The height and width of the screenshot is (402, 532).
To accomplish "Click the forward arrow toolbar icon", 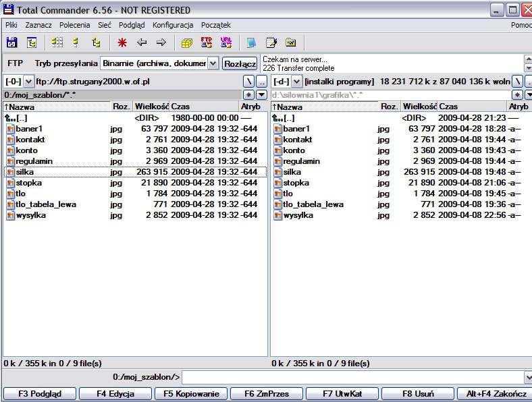I will point(161,42).
